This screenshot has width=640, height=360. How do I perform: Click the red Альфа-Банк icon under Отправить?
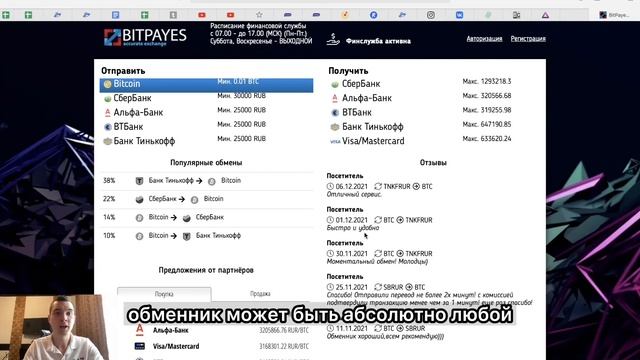(107, 113)
